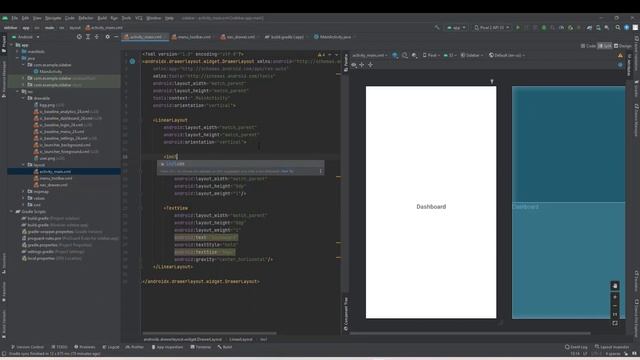This screenshot has height=360, width=640.
Task: Click the zoom to fit screen icon
Action: 615,323
